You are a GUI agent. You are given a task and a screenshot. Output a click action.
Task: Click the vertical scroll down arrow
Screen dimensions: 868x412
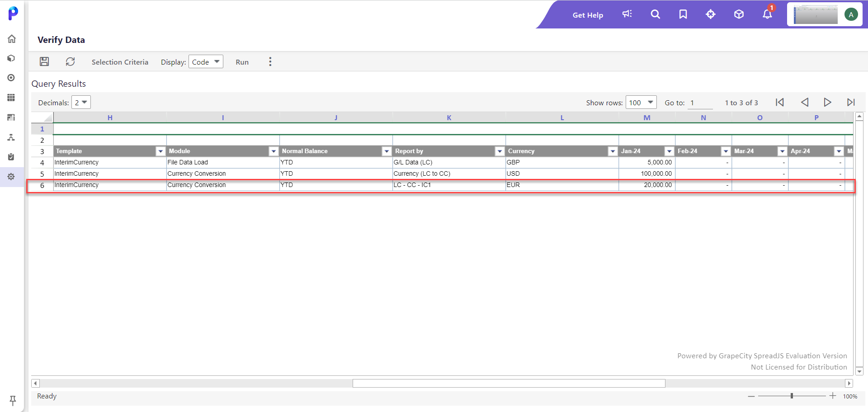coord(859,371)
